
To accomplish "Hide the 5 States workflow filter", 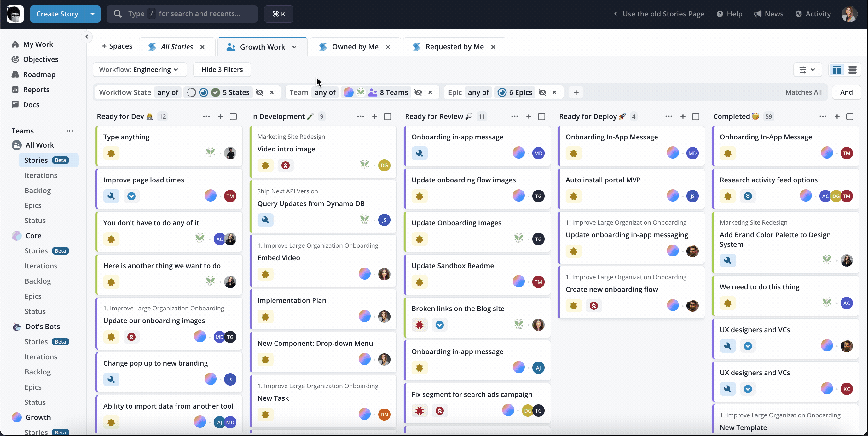I will coord(259,92).
